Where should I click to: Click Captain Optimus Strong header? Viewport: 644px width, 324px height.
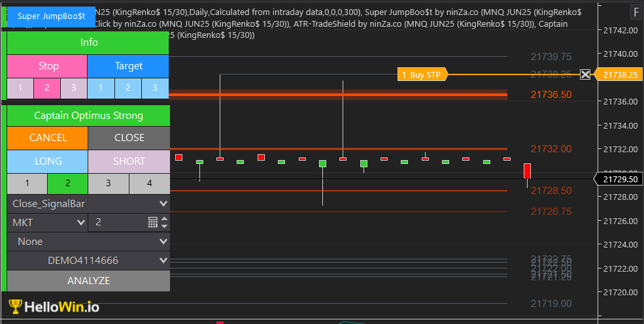point(88,116)
